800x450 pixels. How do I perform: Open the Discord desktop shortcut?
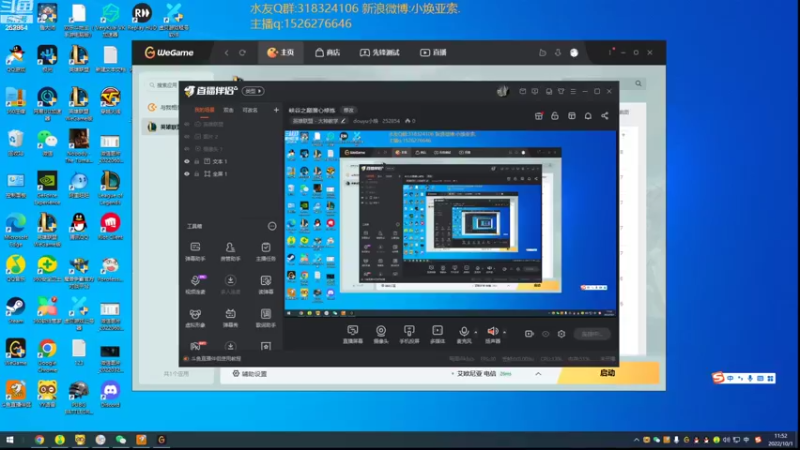[110, 394]
